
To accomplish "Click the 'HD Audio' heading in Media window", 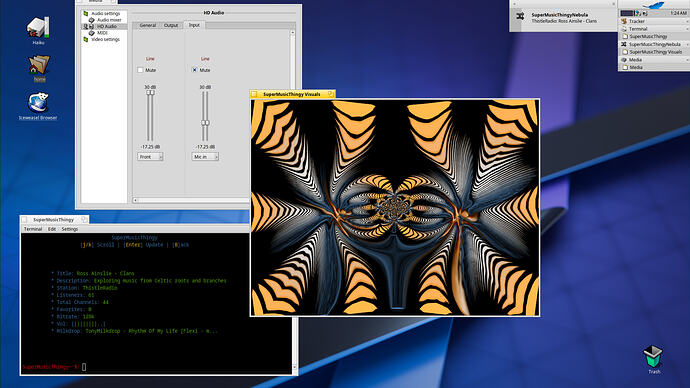I will click(x=214, y=13).
